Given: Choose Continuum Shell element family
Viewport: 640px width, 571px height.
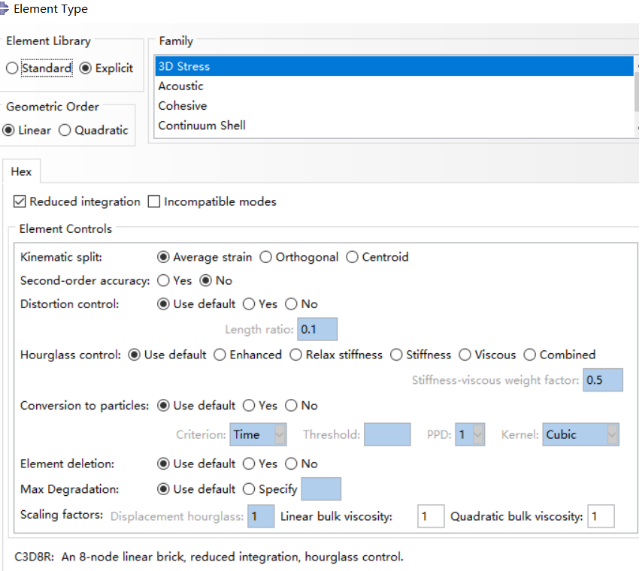Looking at the screenshot, I should (x=202, y=126).
